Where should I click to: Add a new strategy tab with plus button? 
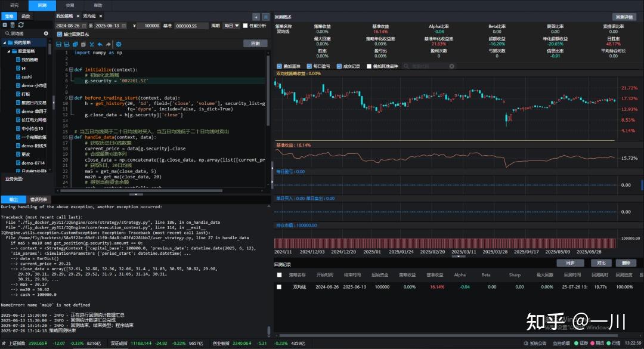click(x=256, y=17)
